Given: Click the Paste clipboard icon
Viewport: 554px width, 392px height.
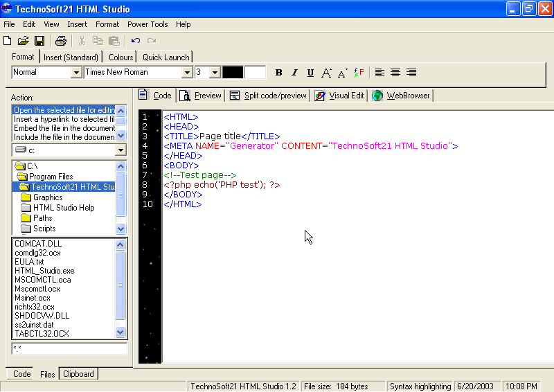Looking at the screenshot, I should click(x=114, y=41).
